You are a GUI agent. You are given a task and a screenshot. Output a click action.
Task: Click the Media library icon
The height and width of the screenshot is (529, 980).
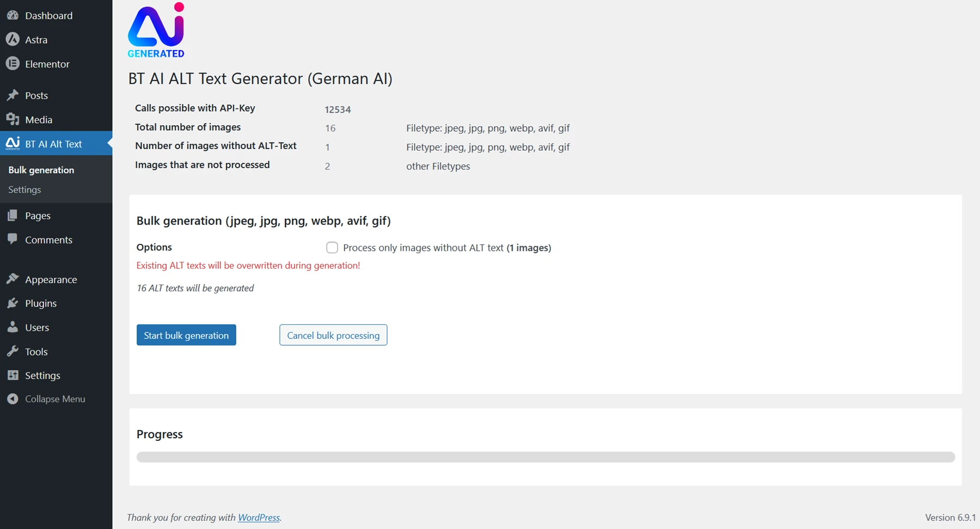tap(13, 120)
